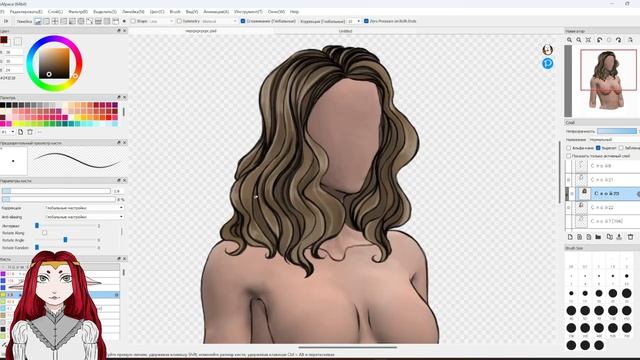Click the zoom out magnifier in the Navigator panel
The height and width of the screenshot is (360, 640).
click(x=579, y=40)
